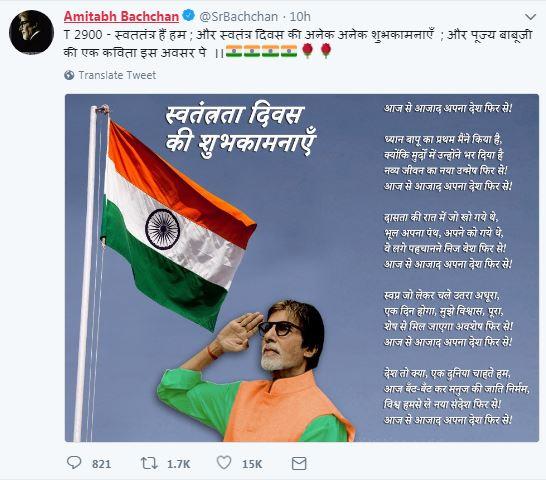Send tweet via envelope message icon
The width and height of the screenshot is (546, 480).
tap(299, 464)
